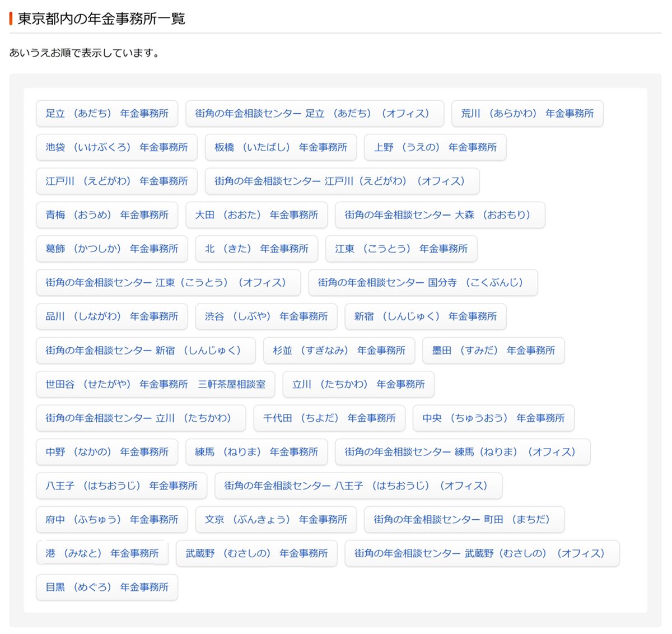Go to 千代田（ちよだ）年金事務所
Screen dimensions: 672x634
[329, 418]
